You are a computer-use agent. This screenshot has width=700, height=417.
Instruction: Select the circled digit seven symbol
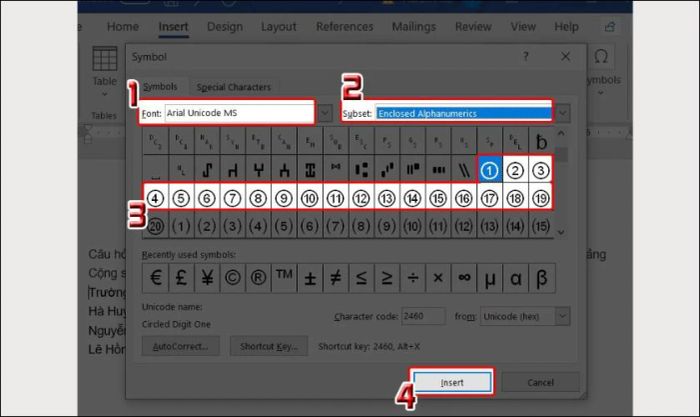point(232,197)
